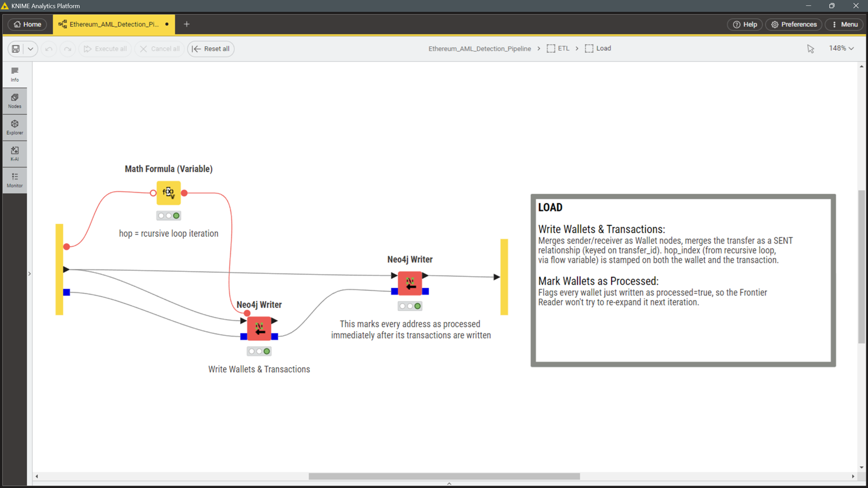Viewport: 868px width, 488px height.
Task: Switch to the Ethereum_AML_Detection_Pipeline tab
Action: point(114,24)
